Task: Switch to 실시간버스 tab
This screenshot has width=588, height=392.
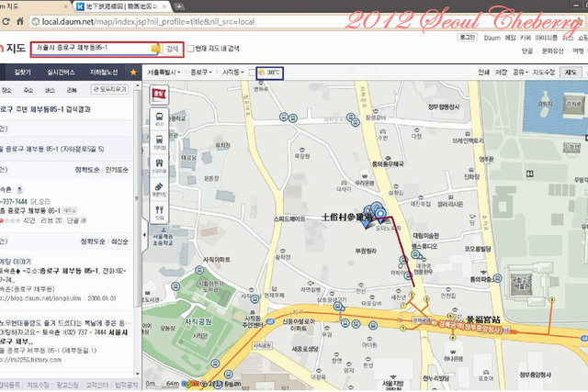Action: [61, 73]
